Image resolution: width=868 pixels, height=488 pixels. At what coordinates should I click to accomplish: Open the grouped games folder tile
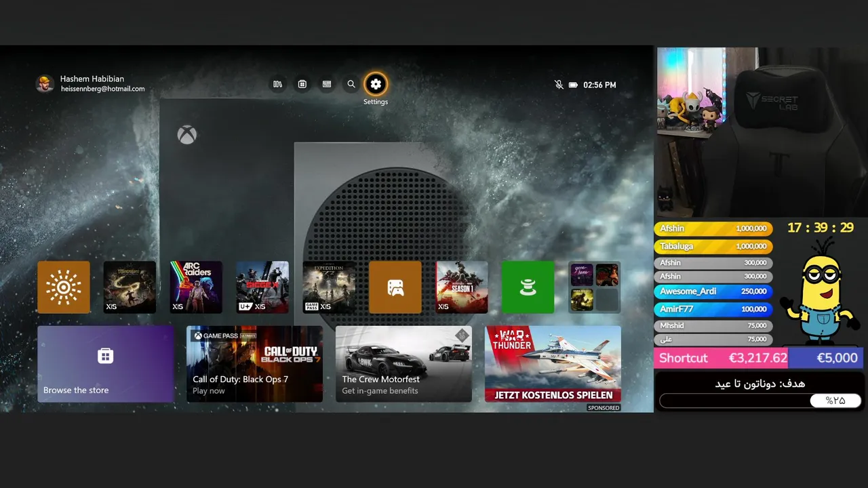click(x=594, y=287)
